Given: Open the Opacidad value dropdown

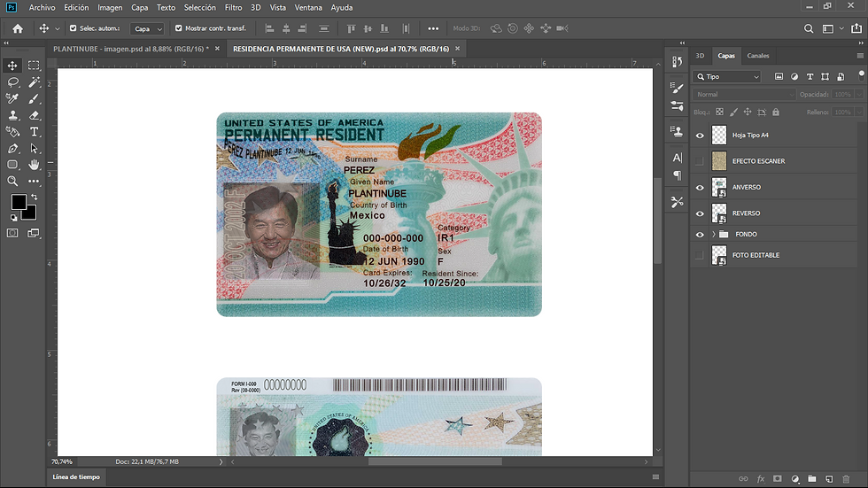Looking at the screenshot, I should (x=859, y=95).
